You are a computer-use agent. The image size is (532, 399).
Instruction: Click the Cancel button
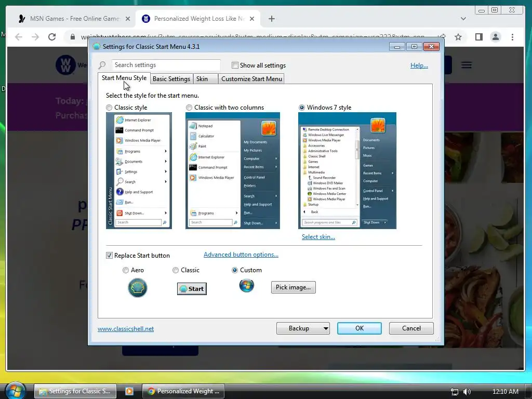pyautogui.click(x=411, y=328)
